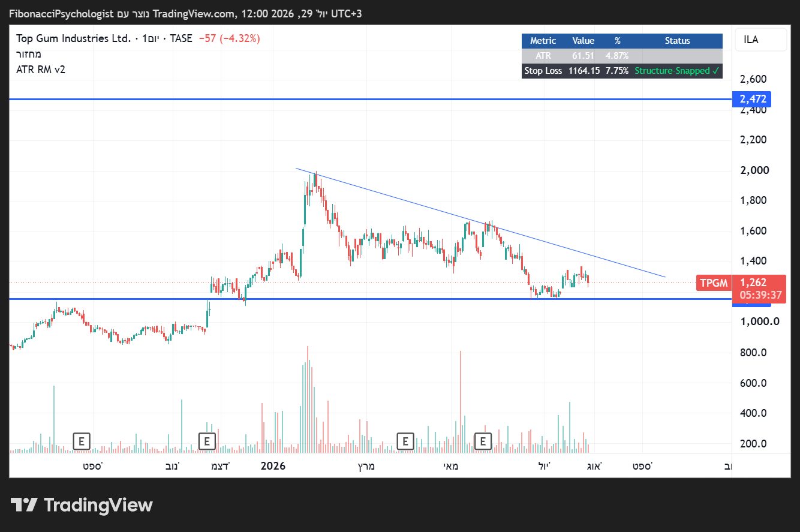Click the 2026 year label on time axis

(x=273, y=466)
